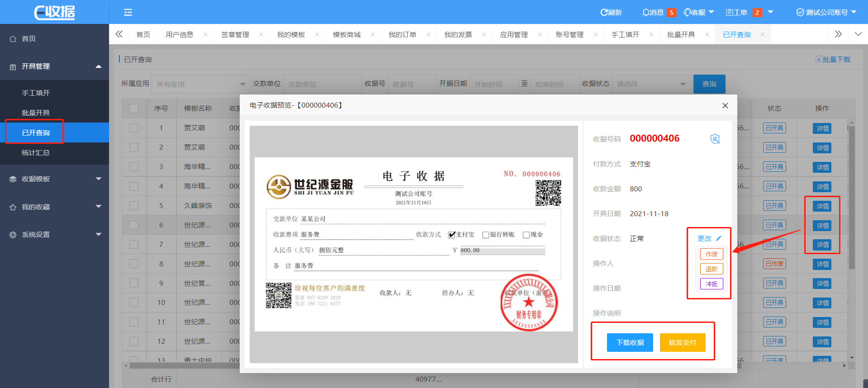Click the 转发交付 button
Screen dimensions: 868x388
pyautogui.click(x=683, y=342)
